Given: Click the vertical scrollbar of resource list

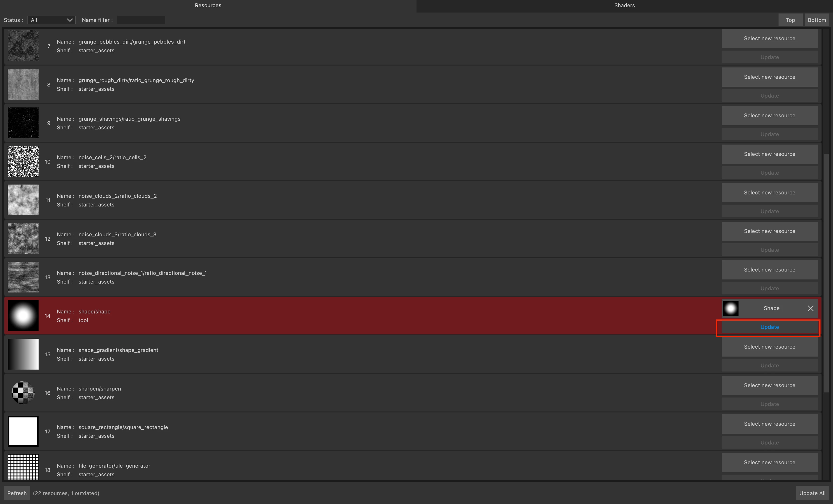Looking at the screenshot, I should [x=826, y=270].
